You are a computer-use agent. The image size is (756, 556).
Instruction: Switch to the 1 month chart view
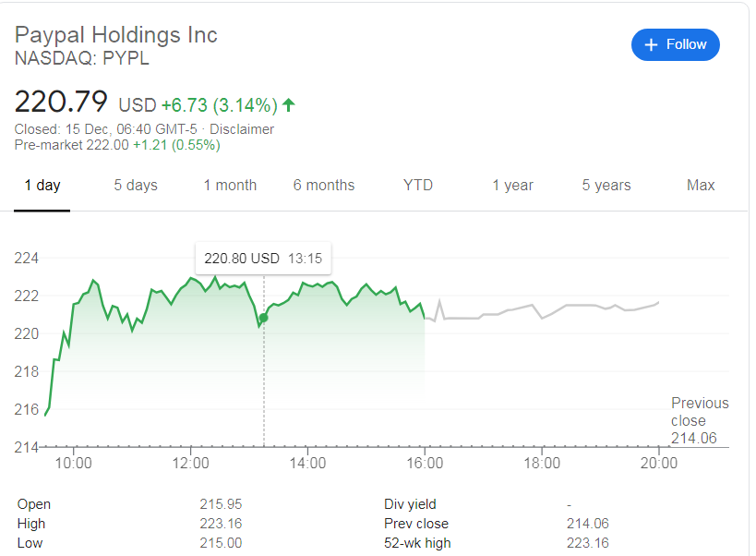tap(229, 185)
